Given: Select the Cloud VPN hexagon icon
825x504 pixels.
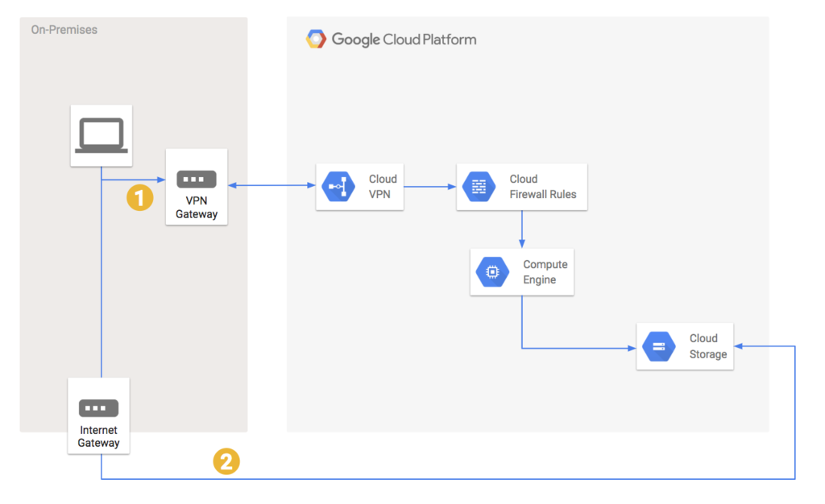Looking at the screenshot, I should click(x=339, y=186).
